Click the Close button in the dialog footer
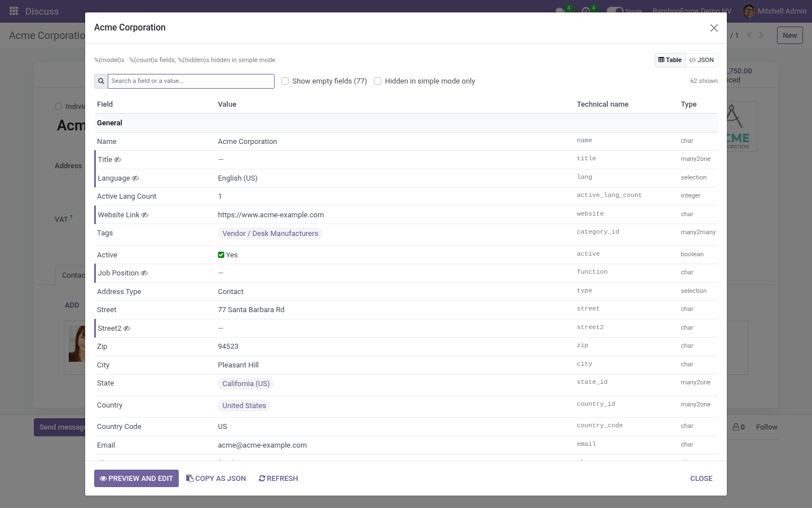This screenshot has height=508, width=812. (x=701, y=479)
